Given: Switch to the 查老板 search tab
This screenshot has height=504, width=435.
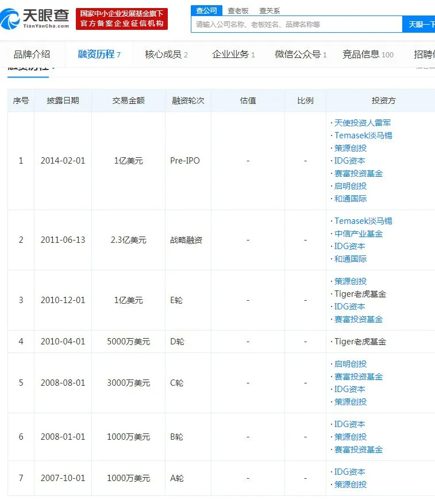Looking at the screenshot, I should [x=238, y=11].
